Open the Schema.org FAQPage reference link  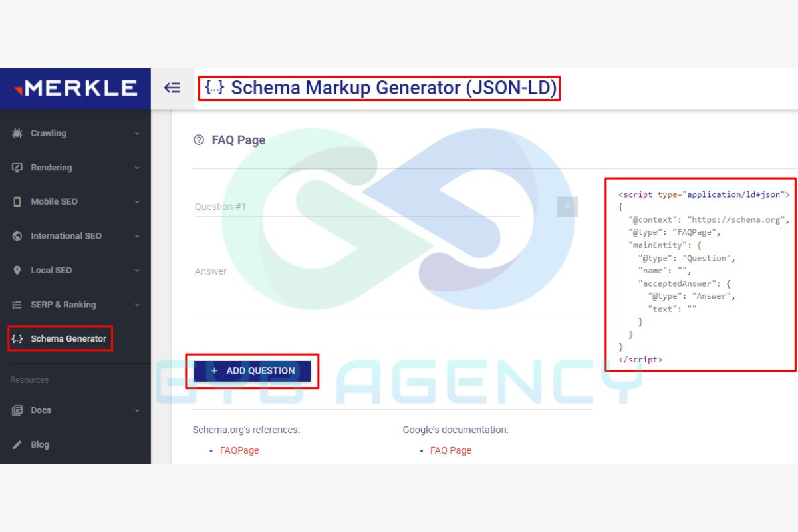tap(239, 450)
